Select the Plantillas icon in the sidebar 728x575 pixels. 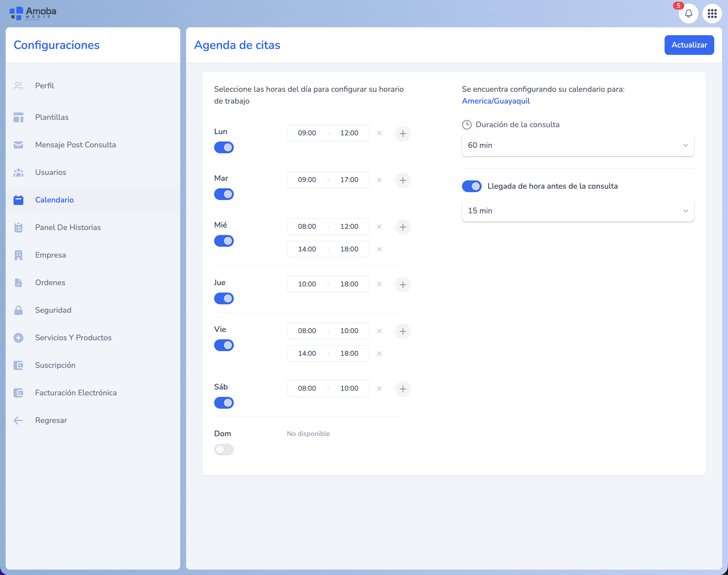(x=18, y=117)
